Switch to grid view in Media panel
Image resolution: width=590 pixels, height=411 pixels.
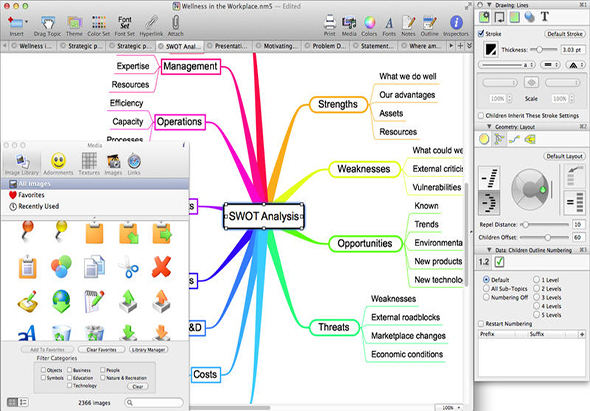point(12,402)
